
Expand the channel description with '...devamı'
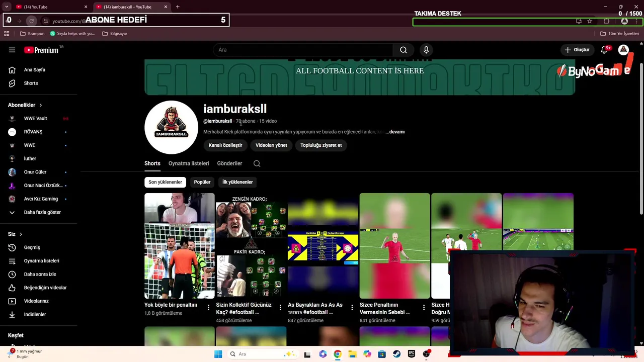coord(395,132)
